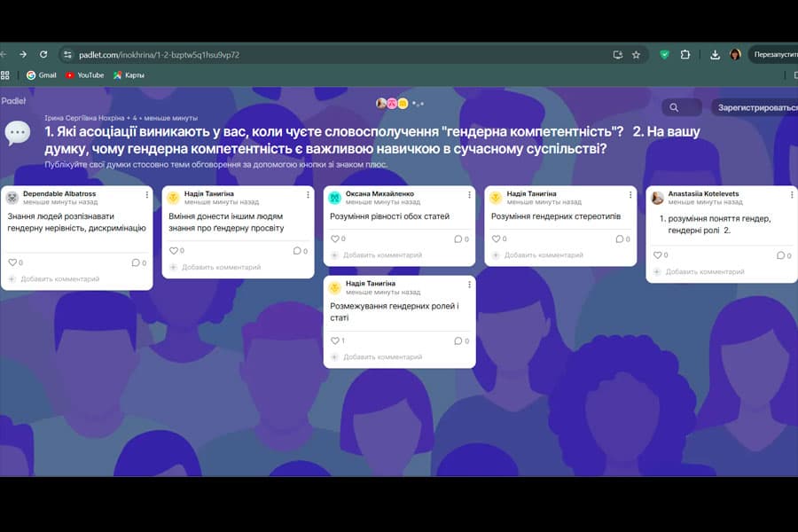Click the Зарегистрироваться button

755,107
